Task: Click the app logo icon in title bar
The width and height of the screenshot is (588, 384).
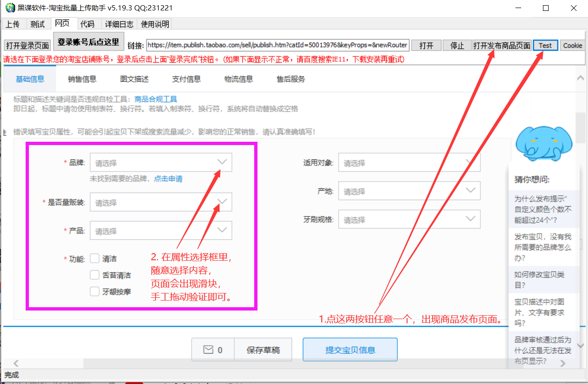Action: 10,8
